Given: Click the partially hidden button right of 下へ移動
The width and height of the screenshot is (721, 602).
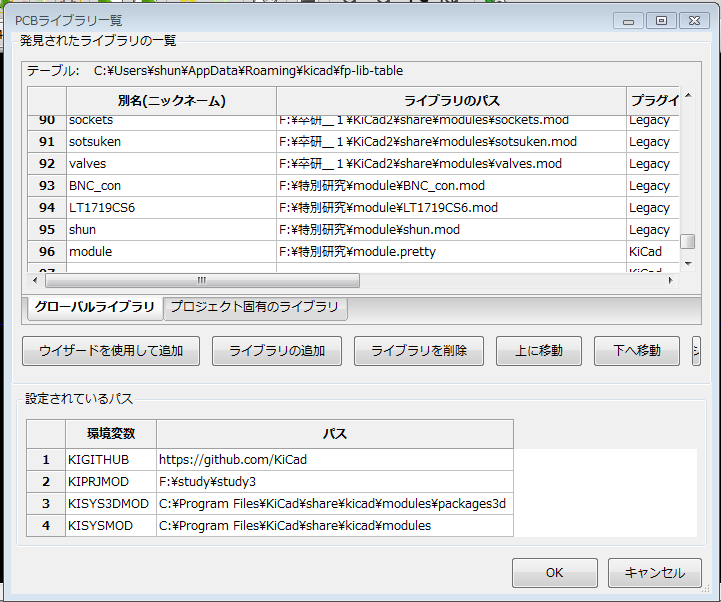Looking at the screenshot, I should pyautogui.click(x=696, y=351).
